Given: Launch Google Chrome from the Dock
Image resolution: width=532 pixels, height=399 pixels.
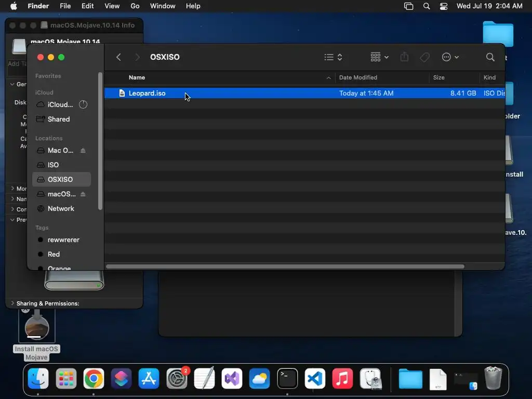Looking at the screenshot, I should [94, 378].
